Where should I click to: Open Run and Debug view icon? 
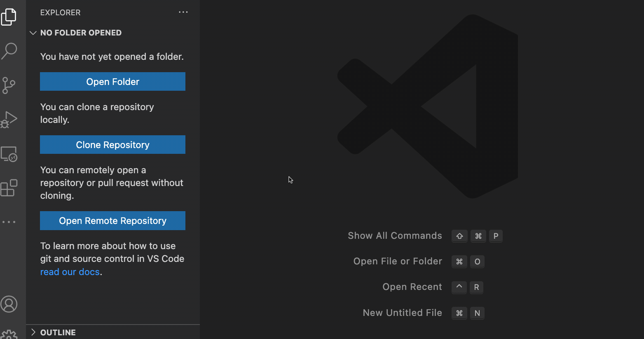[x=9, y=120]
